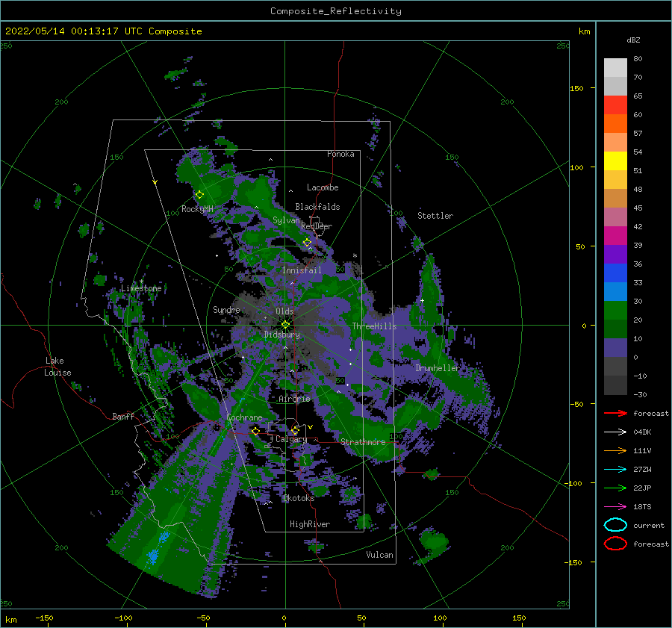Click the Sylvan label on the map

286,220
